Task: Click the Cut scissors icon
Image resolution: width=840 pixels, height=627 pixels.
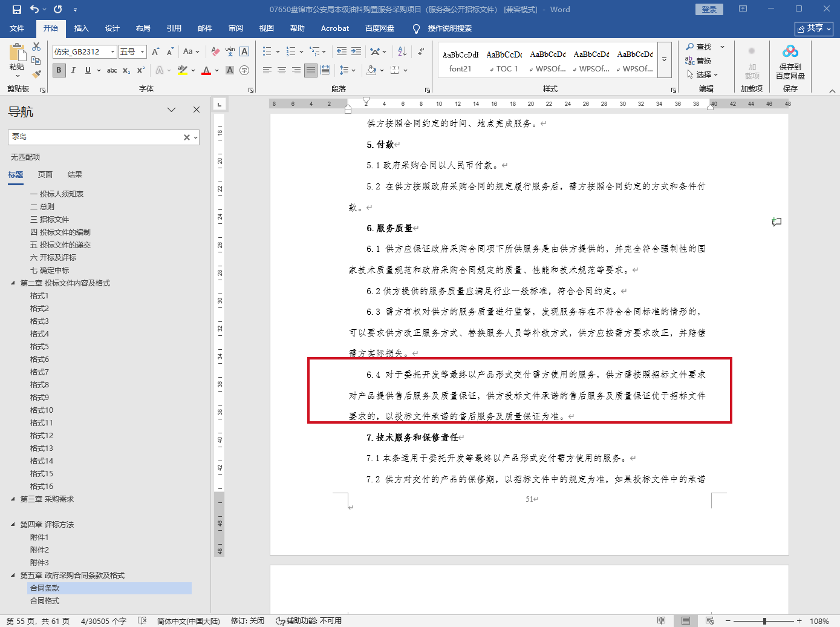Action: 36,47
